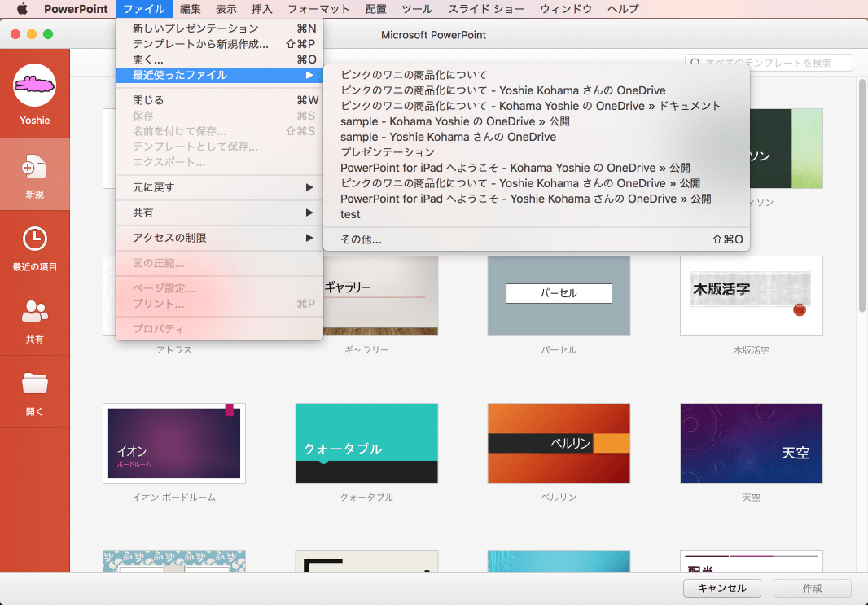Choose 開く... in the File menu

[x=219, y=59]
